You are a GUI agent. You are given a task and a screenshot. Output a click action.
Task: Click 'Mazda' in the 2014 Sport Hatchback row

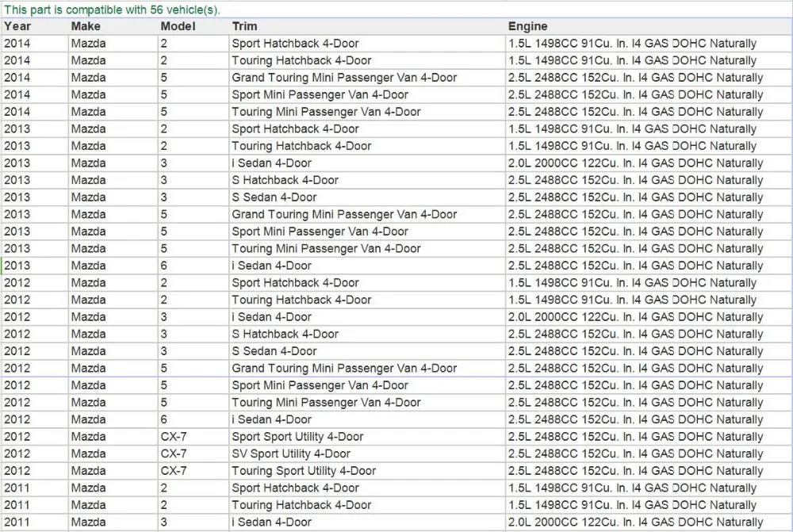coord(88,44)
